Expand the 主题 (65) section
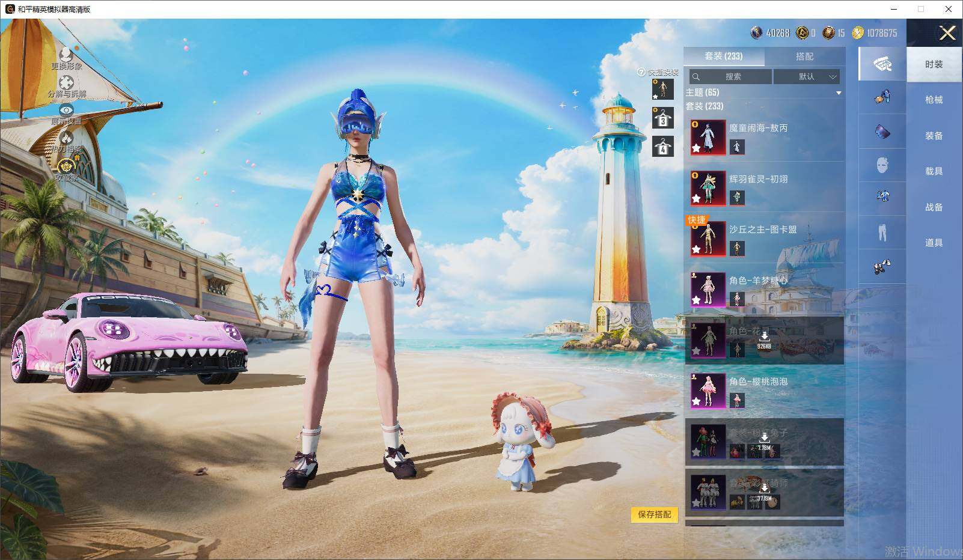 838,93
